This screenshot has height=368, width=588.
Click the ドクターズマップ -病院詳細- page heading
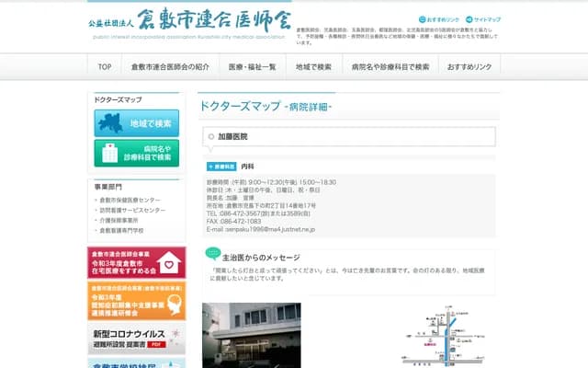pos(266,107)
